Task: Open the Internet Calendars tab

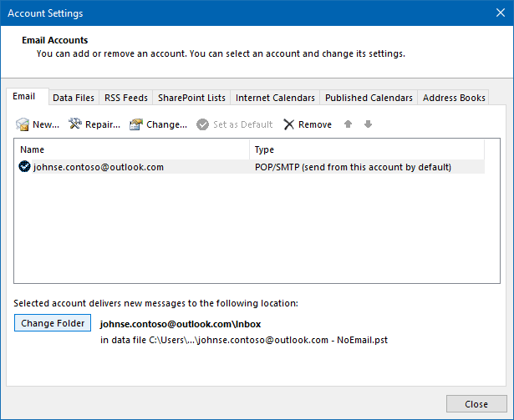Action: [x=275, y=98]
